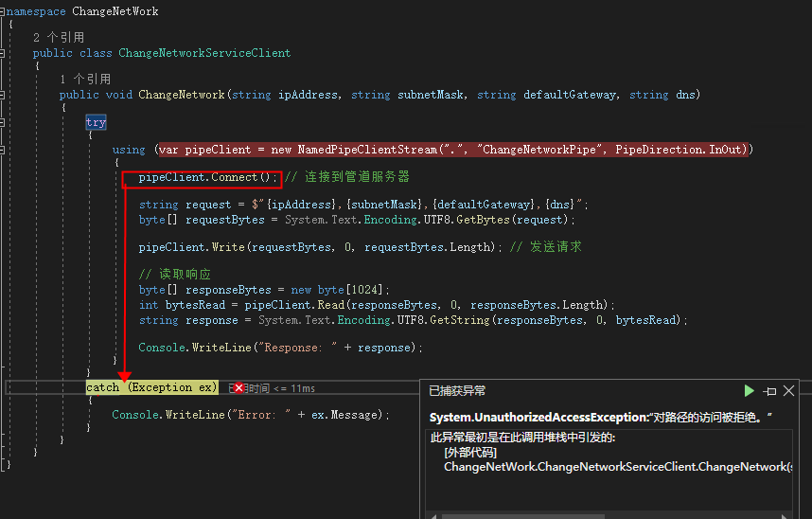Click the 'NamedPipeClientStream' type name
The image size is (812, 519).
[x=367, y=150]
